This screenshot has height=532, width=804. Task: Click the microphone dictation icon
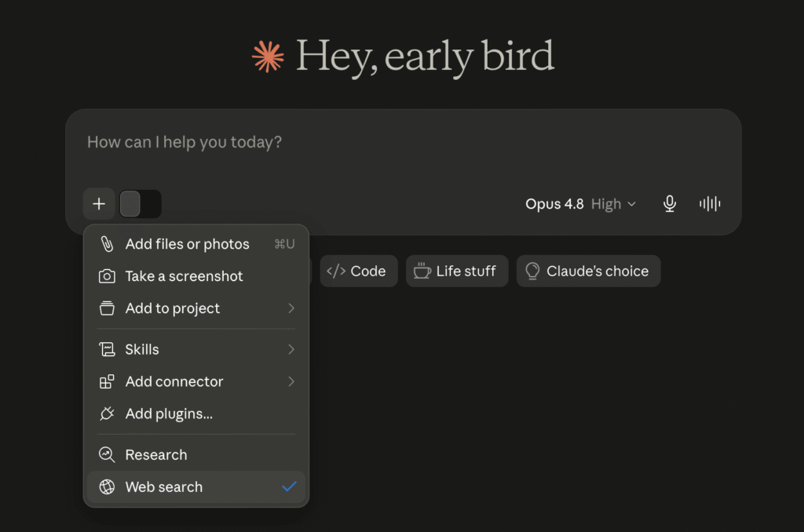pos(669,204)
